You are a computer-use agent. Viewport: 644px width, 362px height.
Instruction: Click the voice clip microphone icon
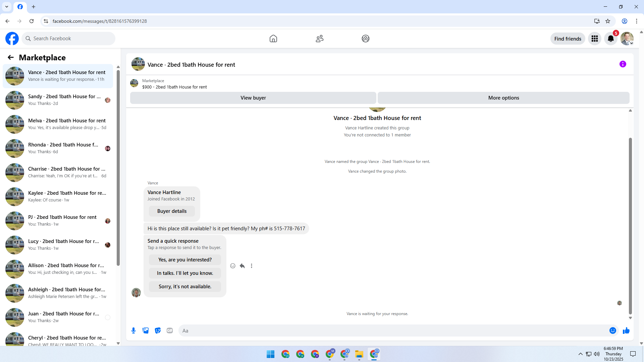coord(133,330)
